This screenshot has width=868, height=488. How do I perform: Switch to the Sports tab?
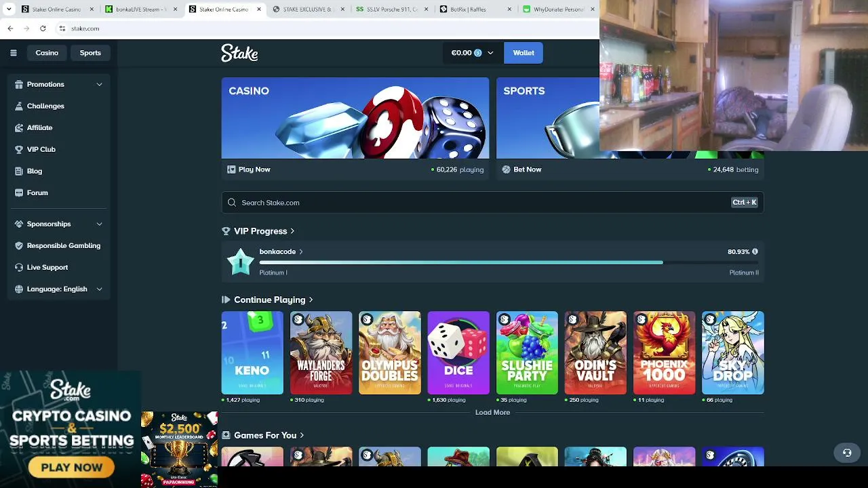click(90, 53)
